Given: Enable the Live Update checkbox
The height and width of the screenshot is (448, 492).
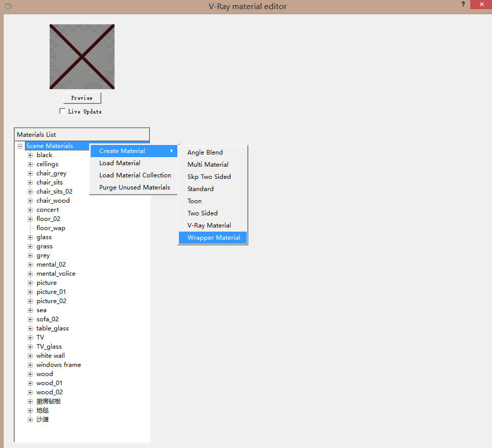Looking at the screenshot, I should click(62, 111).
